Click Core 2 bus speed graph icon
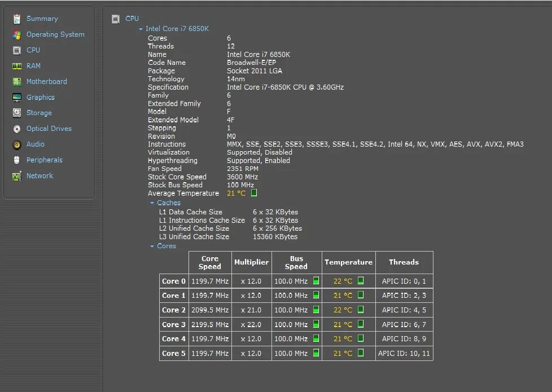 [x=316, y=310]
